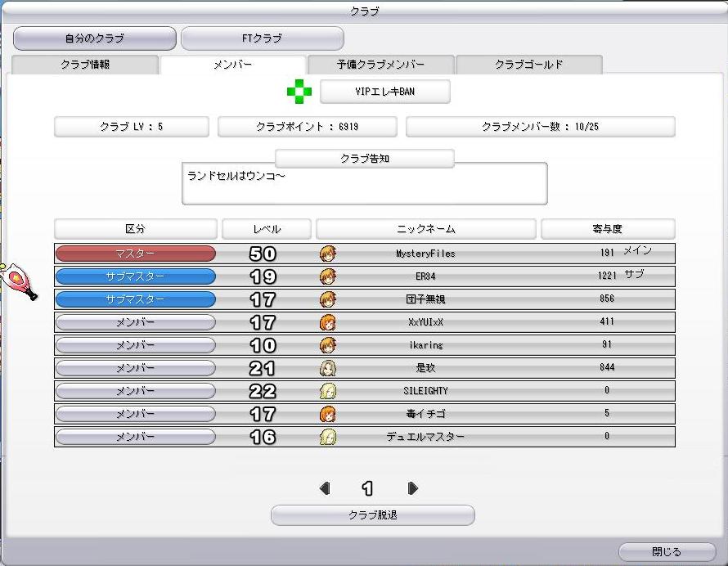Click the gray-haired avatar icon for 是玫
The width and height of the screenshot is (728, 566).
(328, 368)
